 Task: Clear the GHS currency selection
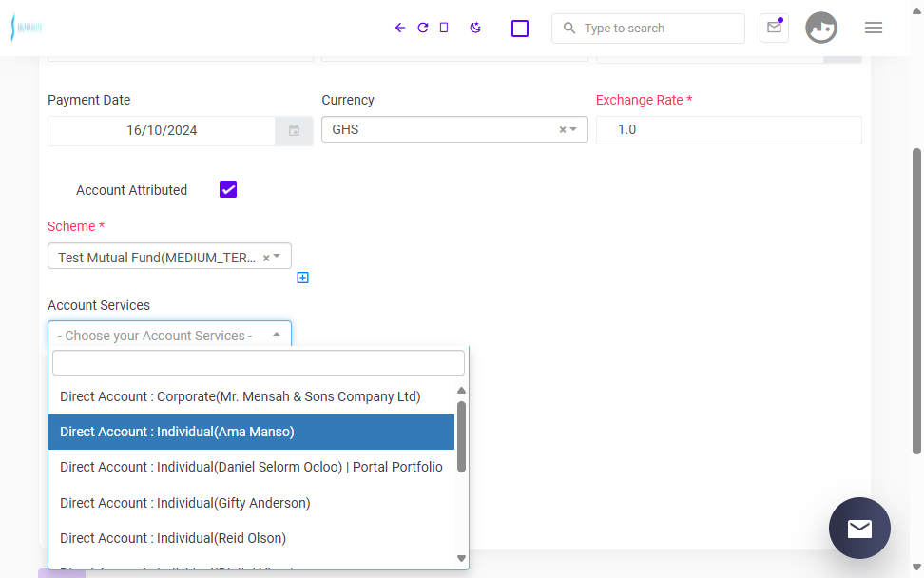click(x=562, y=129)
